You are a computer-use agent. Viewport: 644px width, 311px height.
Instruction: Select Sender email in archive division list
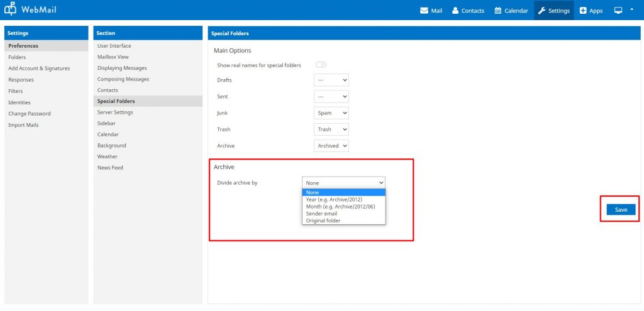tap(321, 214)
